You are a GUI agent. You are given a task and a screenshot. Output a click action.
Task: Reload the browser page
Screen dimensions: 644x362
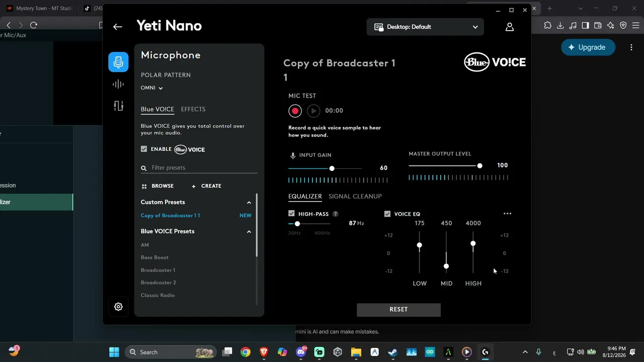[x=34, y=25]
